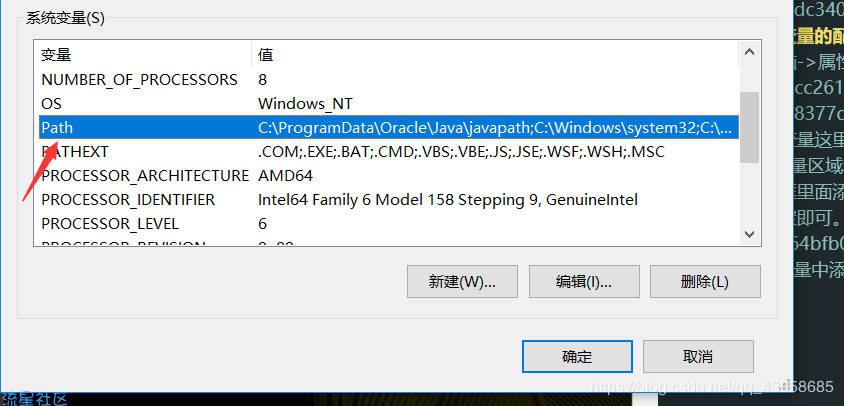Click the scrollbar thumb of system variables list
Image resolution: width=844 pixels, height=406 pixels.
coord(749,127)
